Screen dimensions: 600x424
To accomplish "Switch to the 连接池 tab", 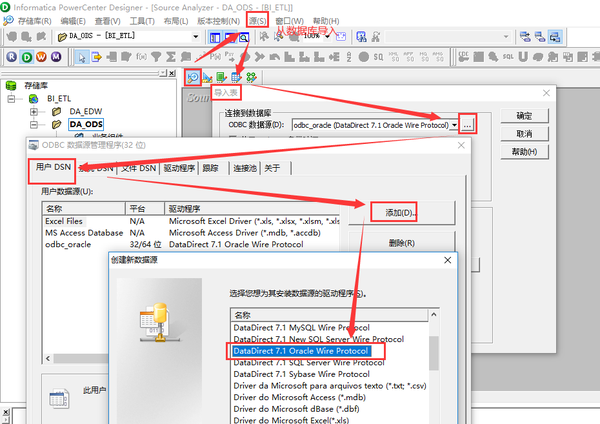I will click(245, 168).
